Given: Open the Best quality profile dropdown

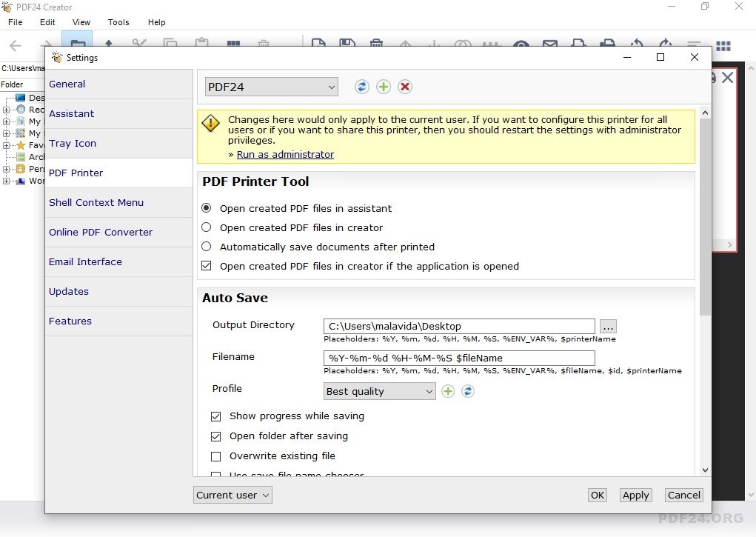Looking at the screenshot, I should (379, 391).
